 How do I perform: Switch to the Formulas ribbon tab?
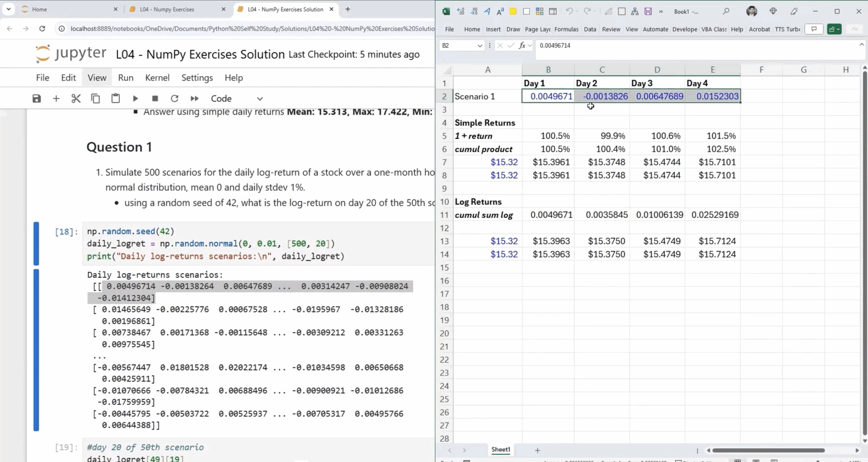pos(566,29)
